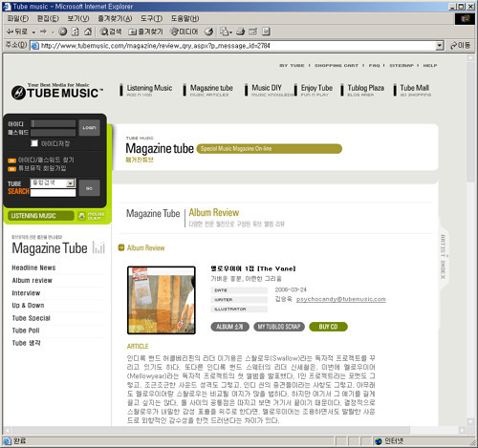Open the File (파일) menu
This screenshot has width=478, height=448.
coord(18,19)
